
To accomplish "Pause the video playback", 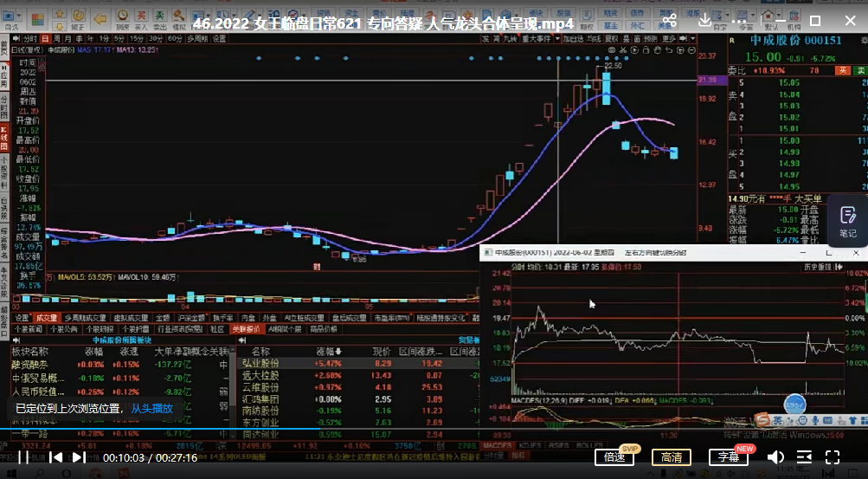I will [x=23, y=456].
